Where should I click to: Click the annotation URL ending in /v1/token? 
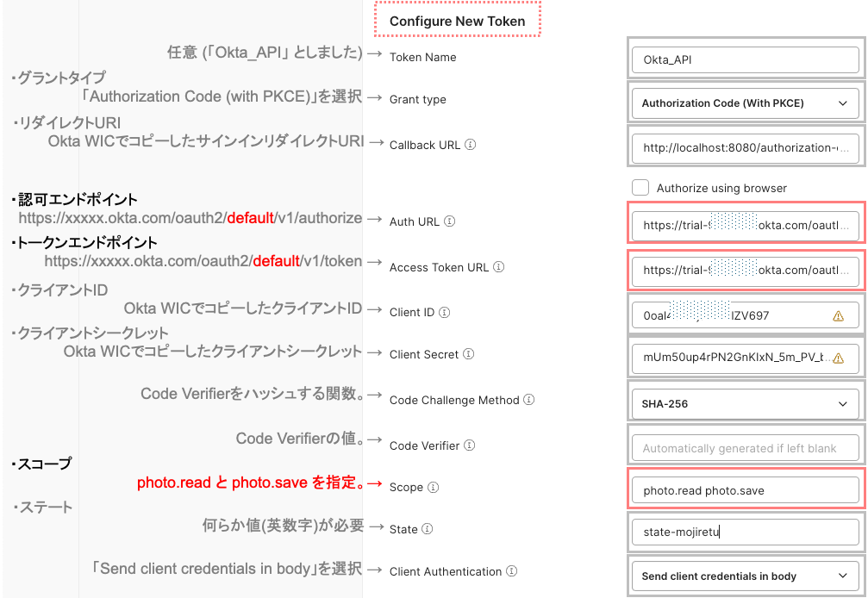point(203,261)
